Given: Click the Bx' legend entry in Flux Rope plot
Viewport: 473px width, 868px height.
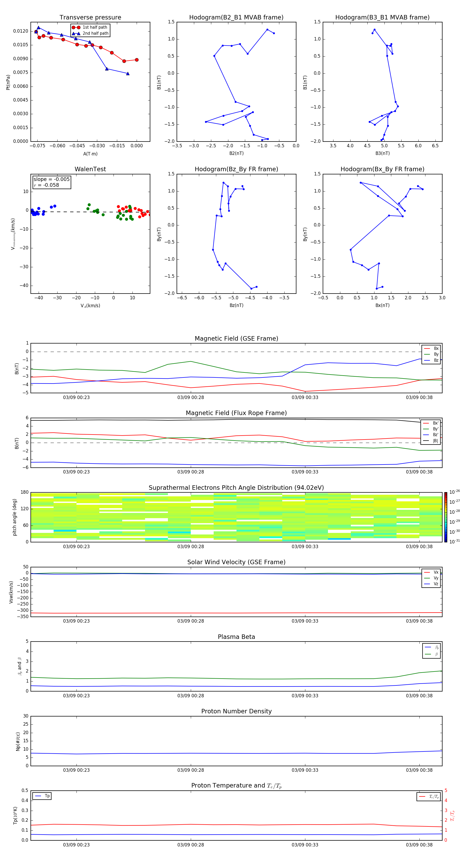Looking at the screenshot, I should pyautogui.click(x=431, y=423).
